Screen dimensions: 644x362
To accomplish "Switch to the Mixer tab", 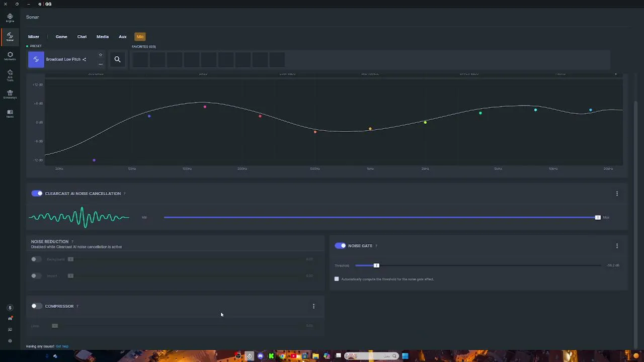I will tap(34, 37).
